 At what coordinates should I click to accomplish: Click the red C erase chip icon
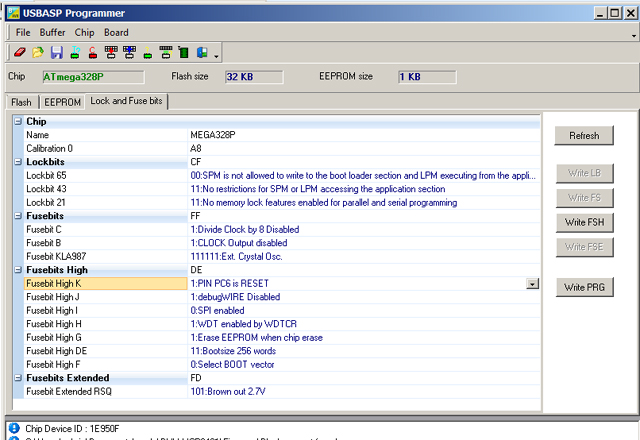(x=92, y=52)
